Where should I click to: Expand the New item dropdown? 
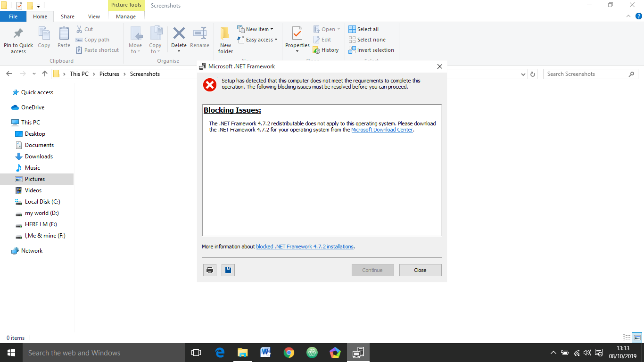tap(255, 29)
